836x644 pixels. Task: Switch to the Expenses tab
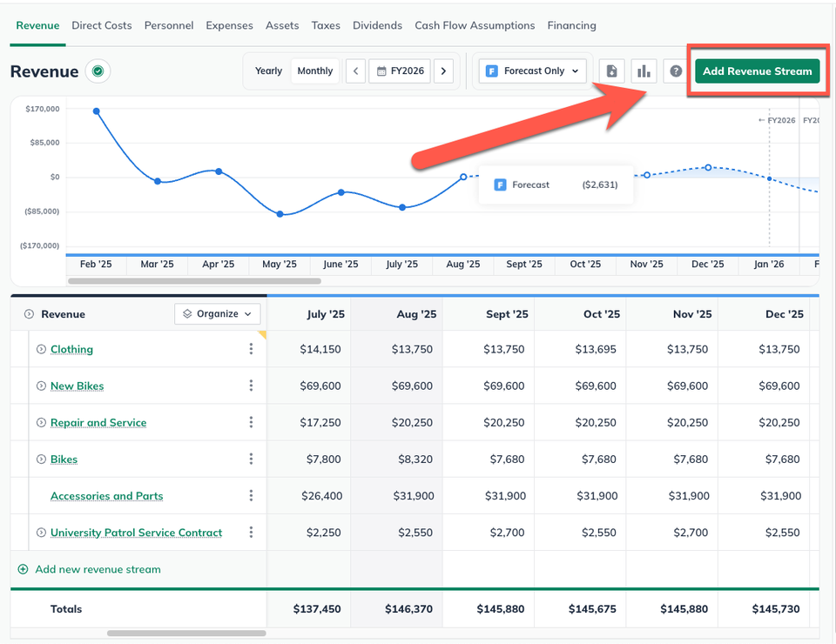(x=229, y=25)
